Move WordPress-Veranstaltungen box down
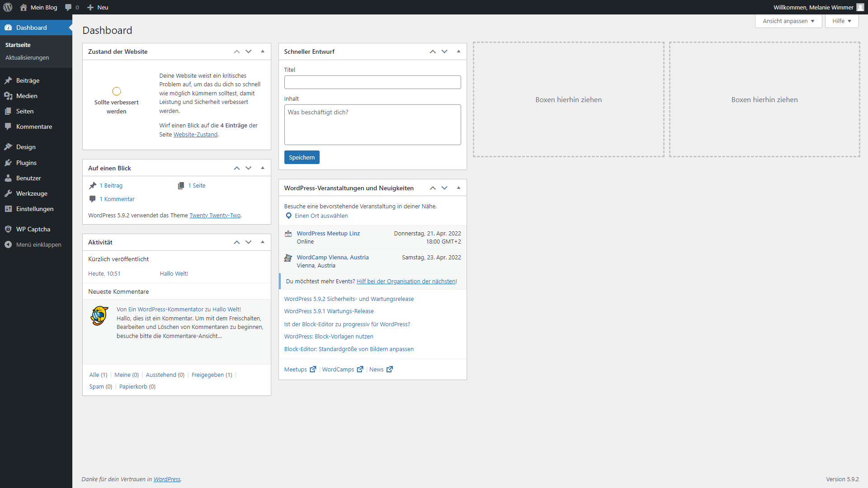The height and width of the screenshot is (488, 868). pos(444,188)
